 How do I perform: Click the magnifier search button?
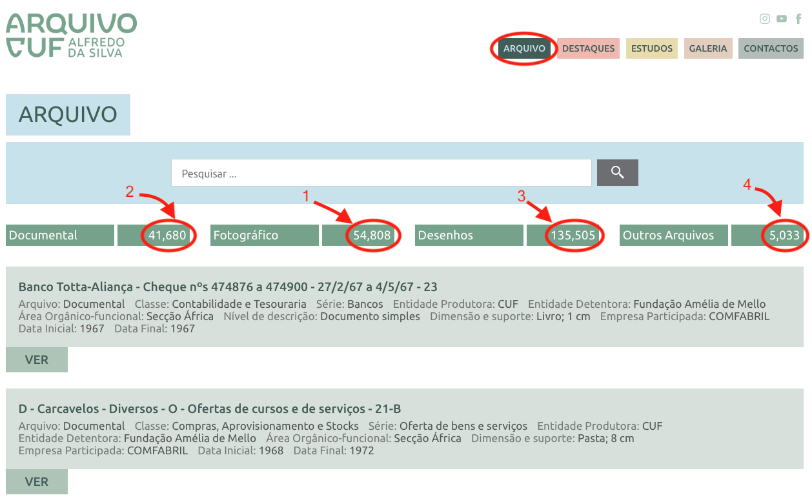618,172
